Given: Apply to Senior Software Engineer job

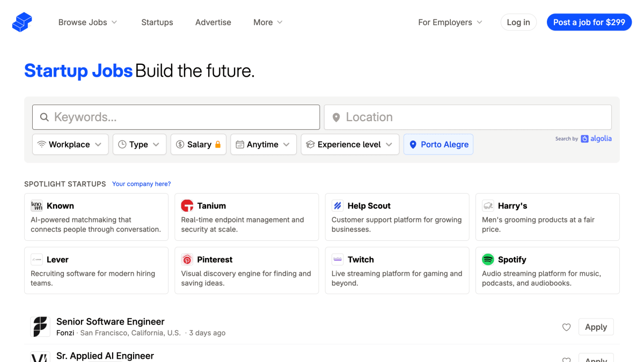Looking at the screenshot, I should tap(596, 327).
